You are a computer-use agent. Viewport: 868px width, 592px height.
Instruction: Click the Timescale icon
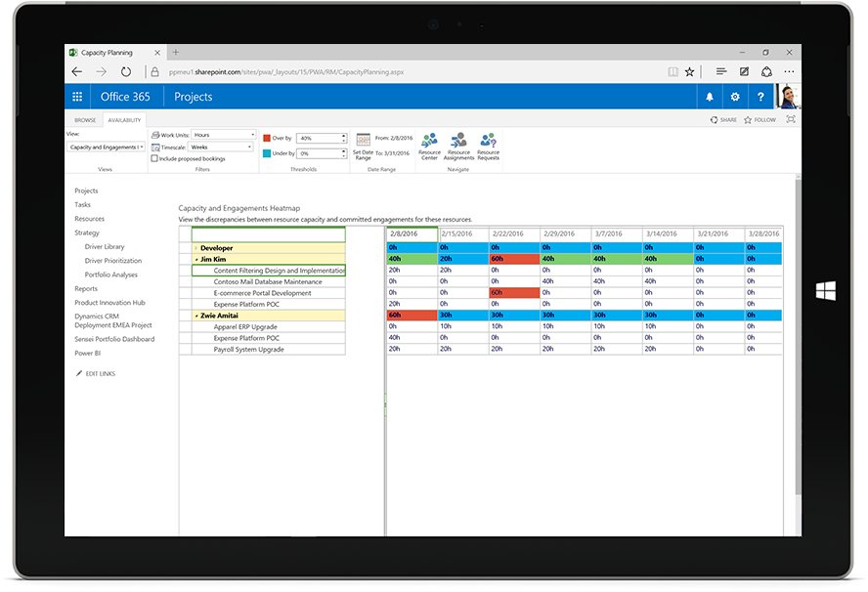tap(155, 148)
